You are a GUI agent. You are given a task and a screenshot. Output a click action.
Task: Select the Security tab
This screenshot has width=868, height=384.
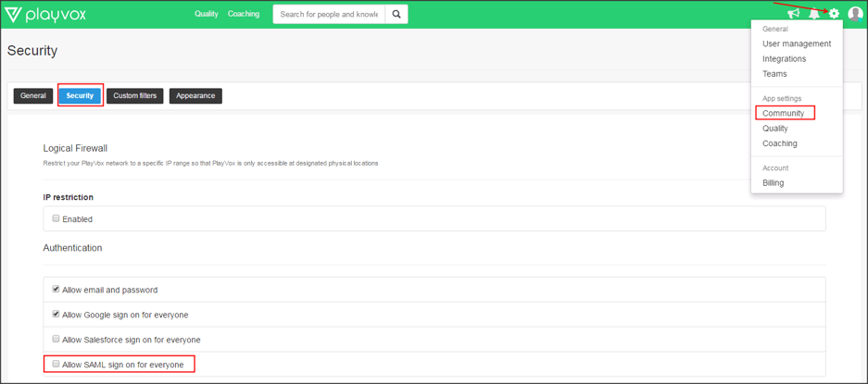pos(80,95)
